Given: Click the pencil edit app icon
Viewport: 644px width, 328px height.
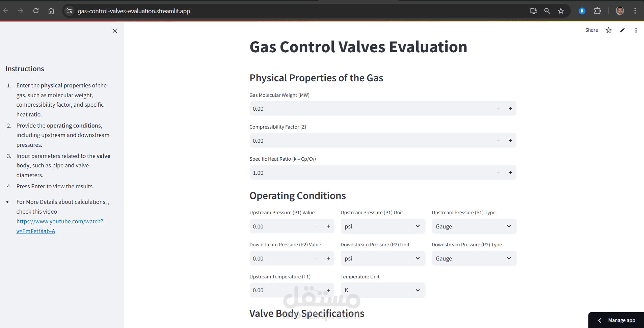Looking at the screenshot, I should pyautogui.click(x=622, y=30).
